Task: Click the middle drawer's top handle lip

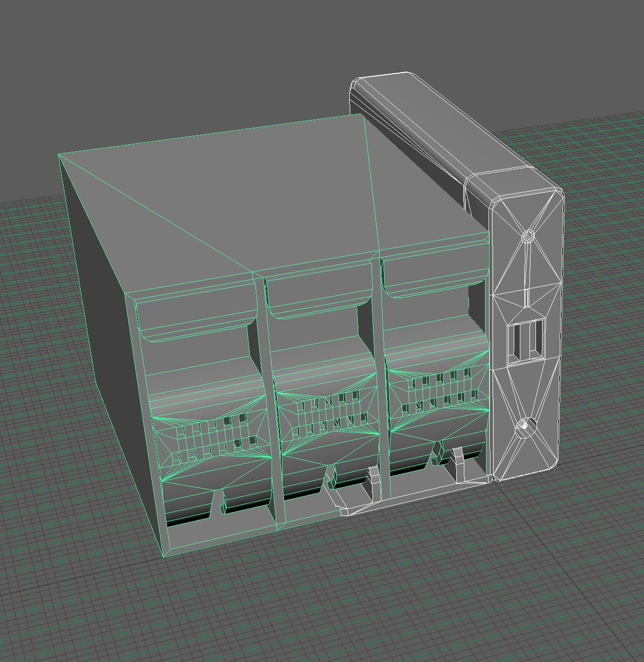Action: [x=320, y=292]
